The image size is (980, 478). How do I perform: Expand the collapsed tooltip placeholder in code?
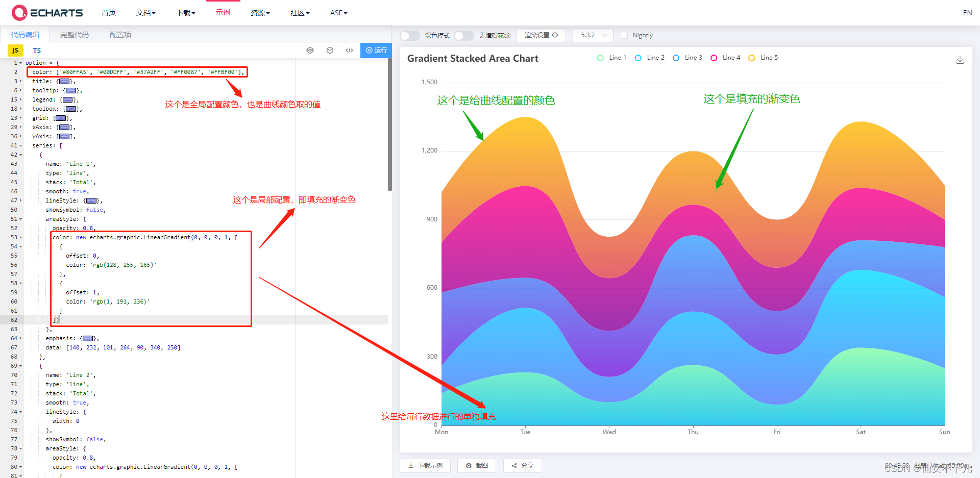click(71, 90)
